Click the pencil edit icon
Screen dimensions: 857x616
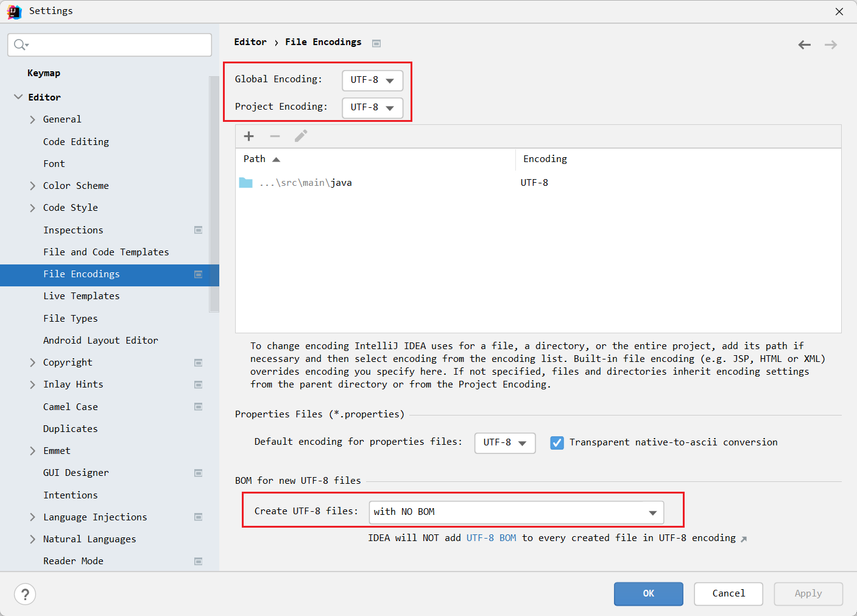click(301, 136)
